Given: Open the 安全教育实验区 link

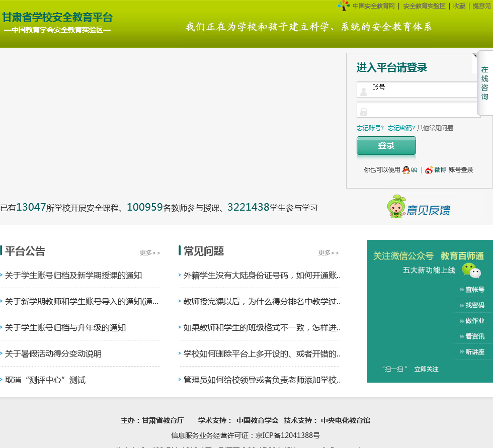Looking at the screenshot, I should tap(425, 6).
